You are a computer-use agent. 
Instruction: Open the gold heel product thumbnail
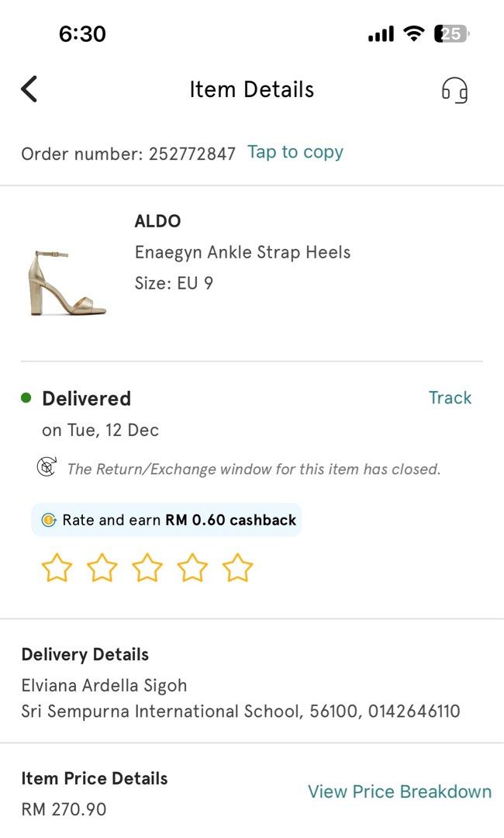point(67,283)
